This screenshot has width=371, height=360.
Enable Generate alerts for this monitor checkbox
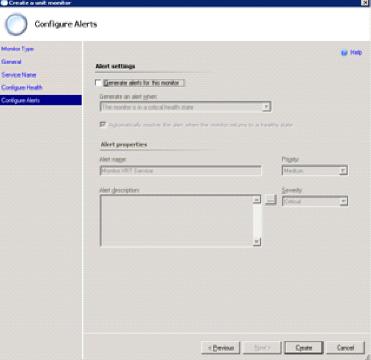pos(99,83)
